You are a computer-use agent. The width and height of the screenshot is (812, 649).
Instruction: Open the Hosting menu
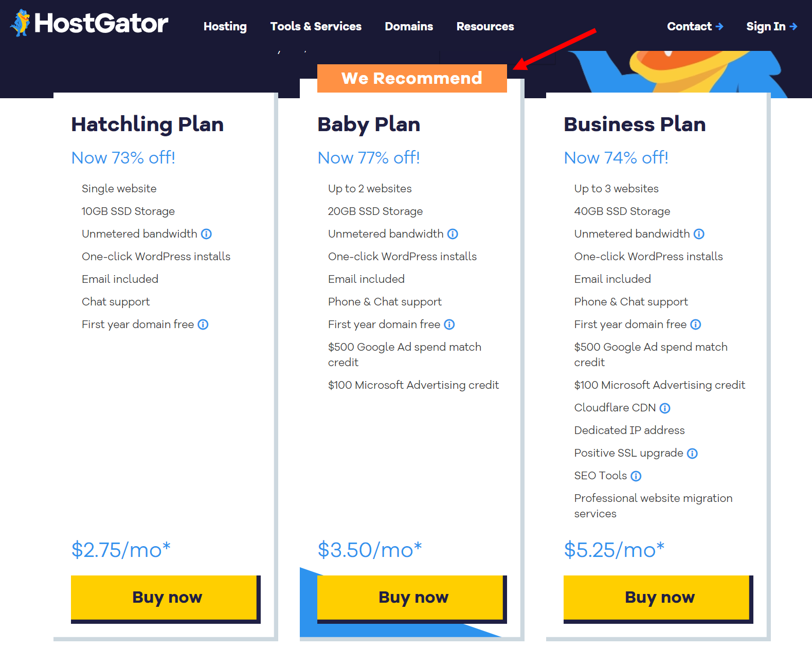point(225,26)
